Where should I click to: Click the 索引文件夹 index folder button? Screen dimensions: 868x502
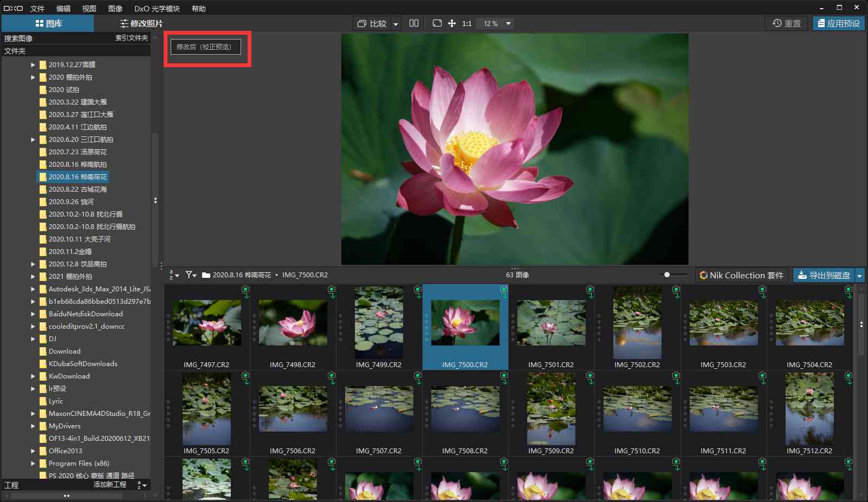132,38
